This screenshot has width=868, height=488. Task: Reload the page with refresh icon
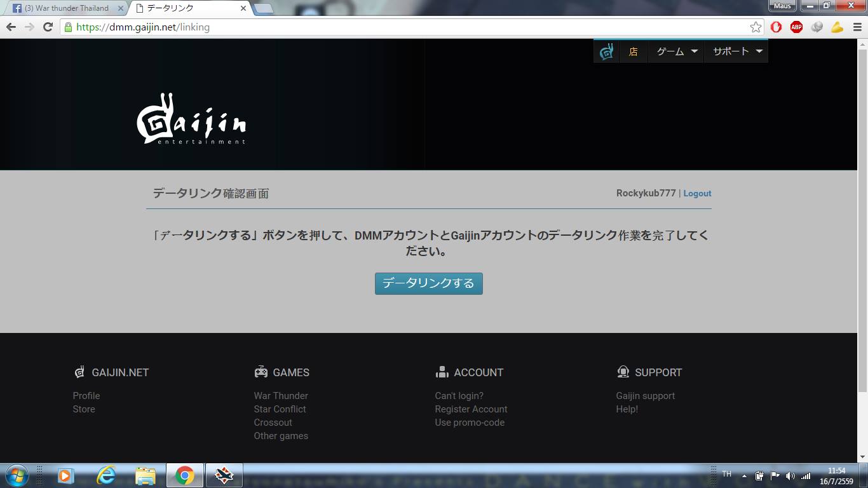pos(48,27)
